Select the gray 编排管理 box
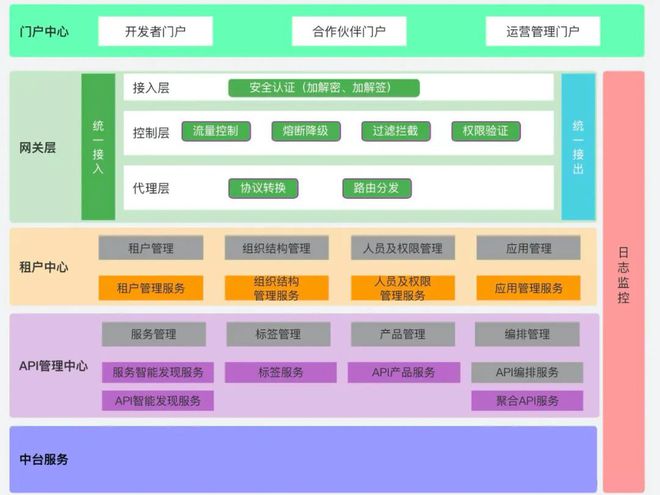 [x=526, y=334]
